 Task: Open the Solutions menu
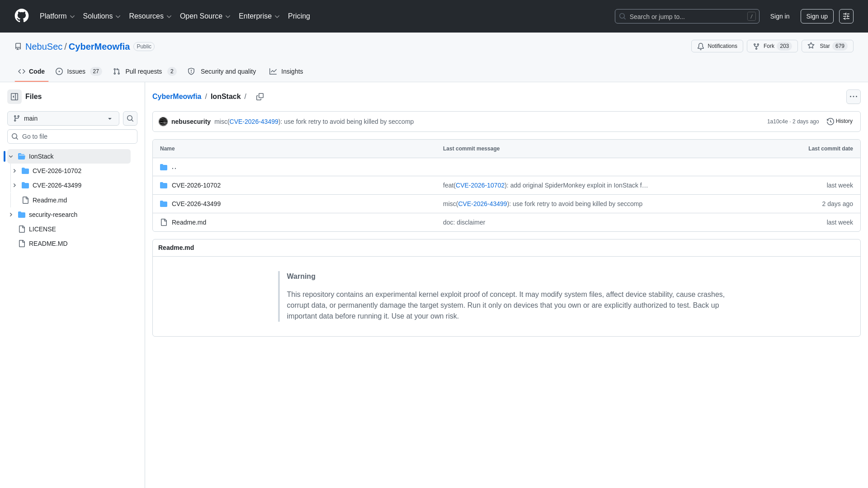tap(102, 16)
